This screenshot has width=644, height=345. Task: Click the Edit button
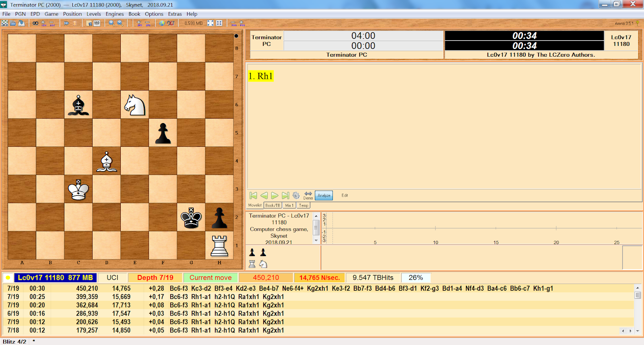(x=345, y=195)
